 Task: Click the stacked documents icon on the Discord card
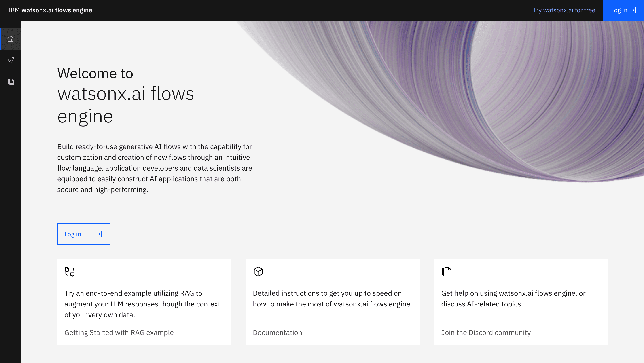click(x=447, y=272)
